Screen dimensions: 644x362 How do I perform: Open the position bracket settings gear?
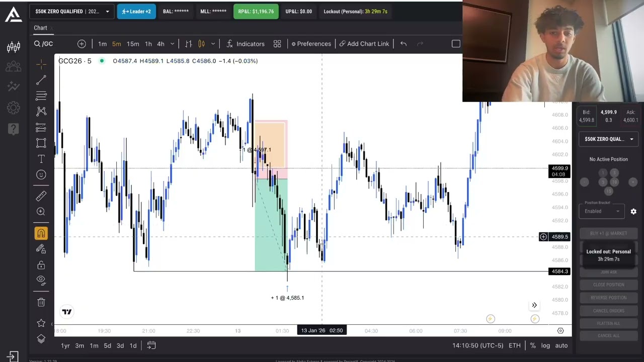633,212
